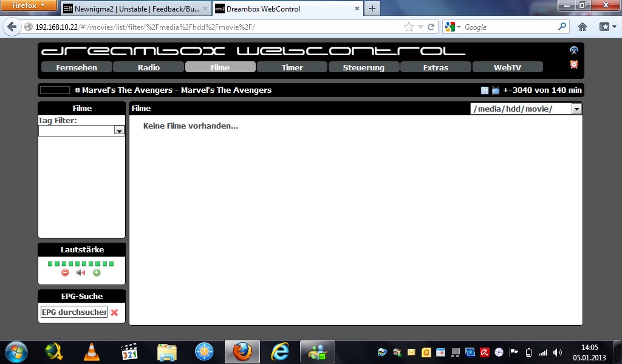622x364 pixels.
Task: Go to the Steuerung section
Action: pyautogui.click(x=363, y=67)
